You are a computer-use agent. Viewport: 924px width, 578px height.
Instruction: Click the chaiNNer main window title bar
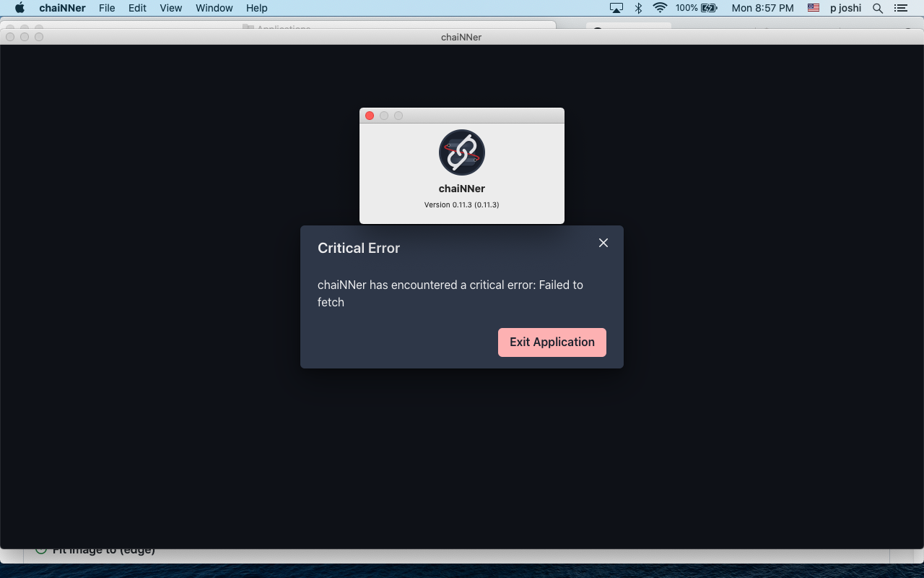click(462, 37)
